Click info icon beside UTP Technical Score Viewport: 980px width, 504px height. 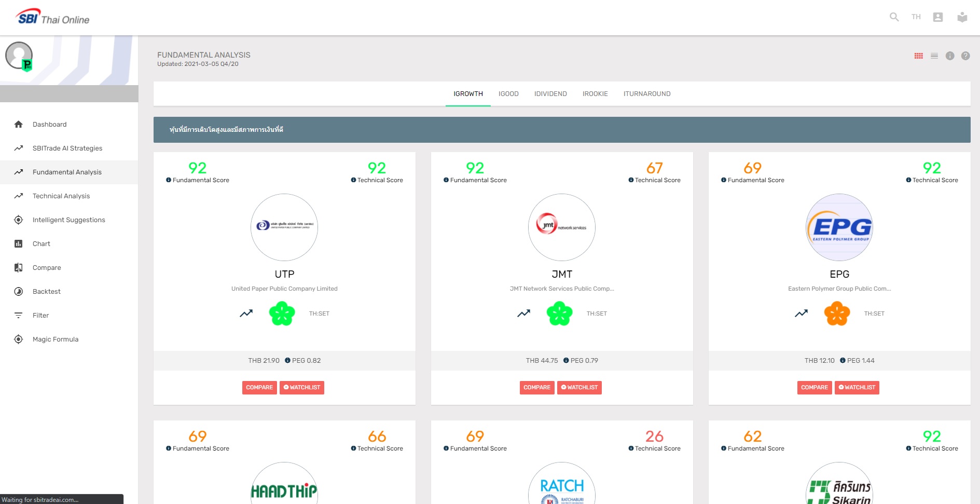(353, 180)
